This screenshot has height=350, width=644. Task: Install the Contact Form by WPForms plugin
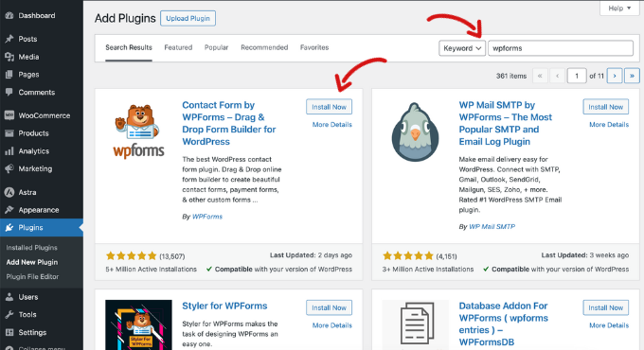(x=329, y=107)
